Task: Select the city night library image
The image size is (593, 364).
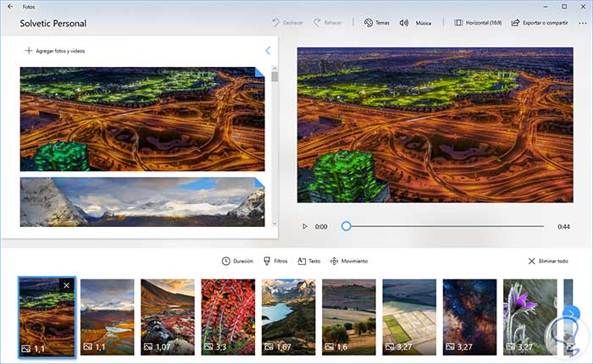Action: [142, 119]
